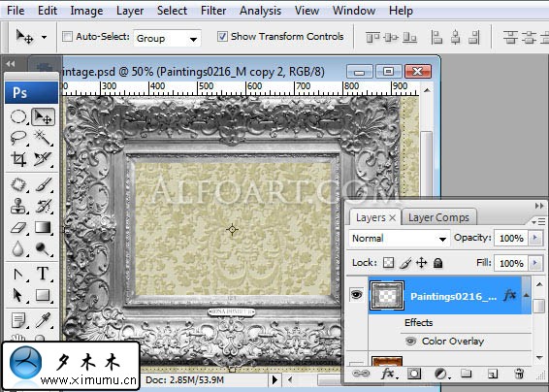Create a new group folder
Screen dimensions: 549x392
[x=466, y=374]
